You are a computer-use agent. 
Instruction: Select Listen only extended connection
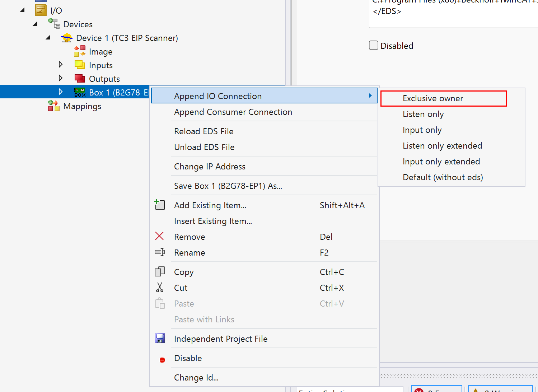pos(442,146)
